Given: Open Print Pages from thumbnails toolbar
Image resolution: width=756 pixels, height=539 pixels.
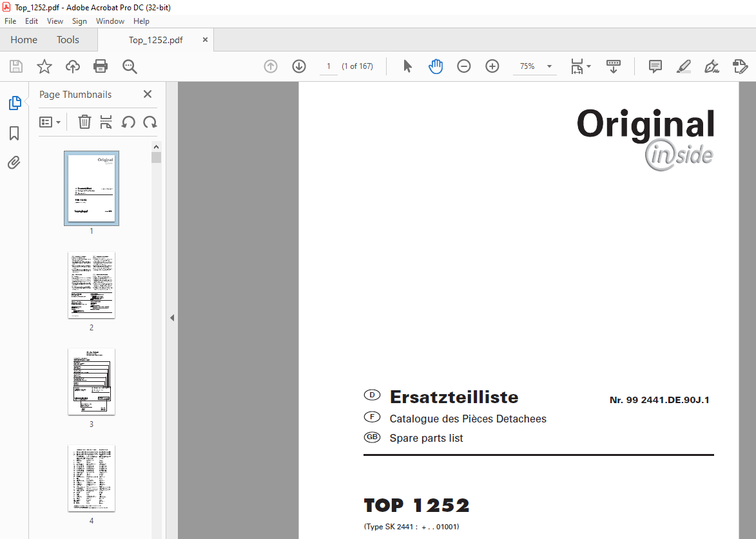Looking at the screenshot, I should [x=106, y=122].
